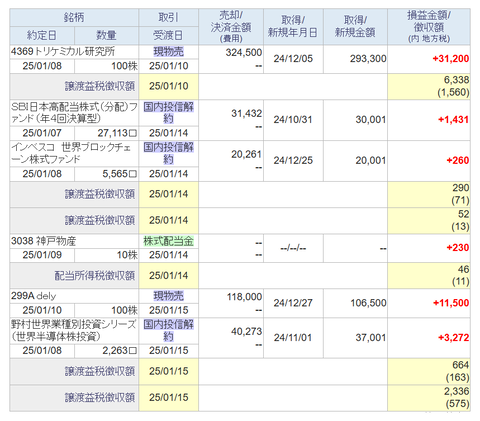480x421 pixels.
Task: Select acquisition date 24/12/25
Action: coord(293,160)
